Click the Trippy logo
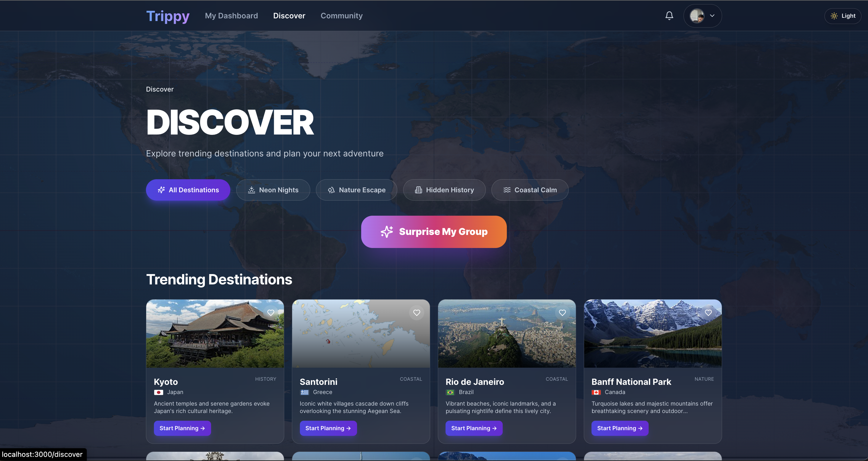The width and height of the screenshot is (868, 461). [168, 16]
